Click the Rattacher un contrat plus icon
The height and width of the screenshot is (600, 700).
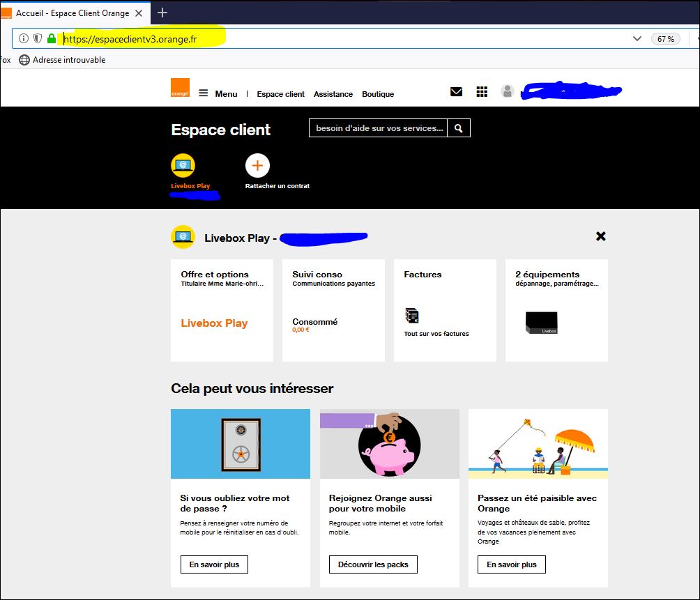[x=257, y=166]
